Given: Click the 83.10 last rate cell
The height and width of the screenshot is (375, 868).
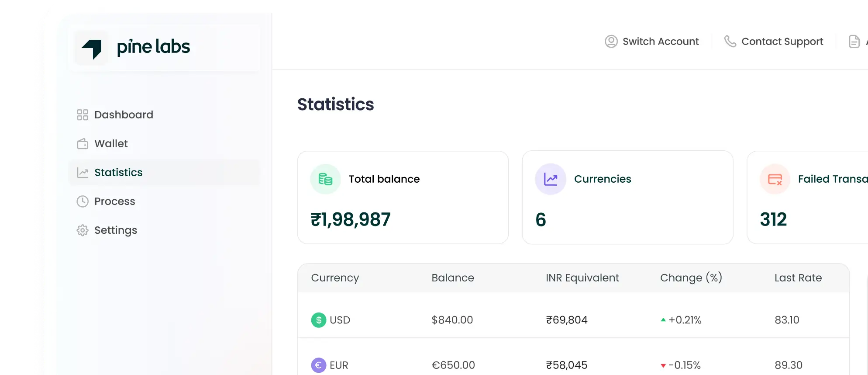Looking at the screenshot, I should (x=787, y=320).
